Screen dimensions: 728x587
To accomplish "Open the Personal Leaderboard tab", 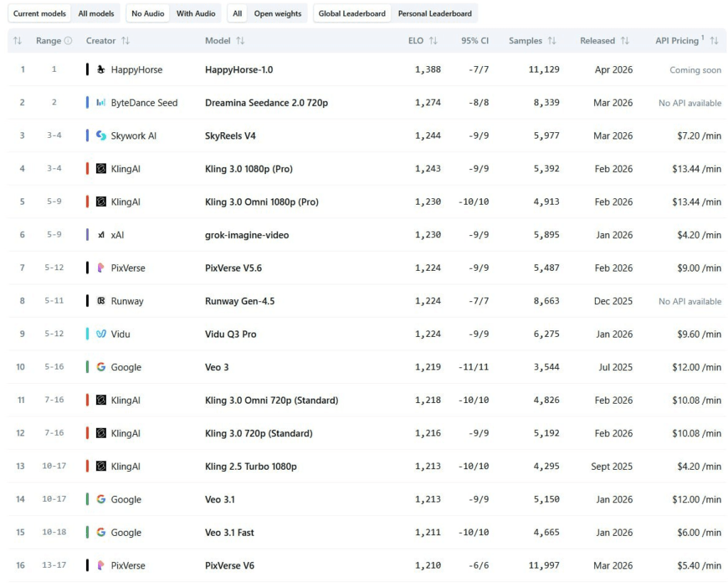I will coord(434,14).
